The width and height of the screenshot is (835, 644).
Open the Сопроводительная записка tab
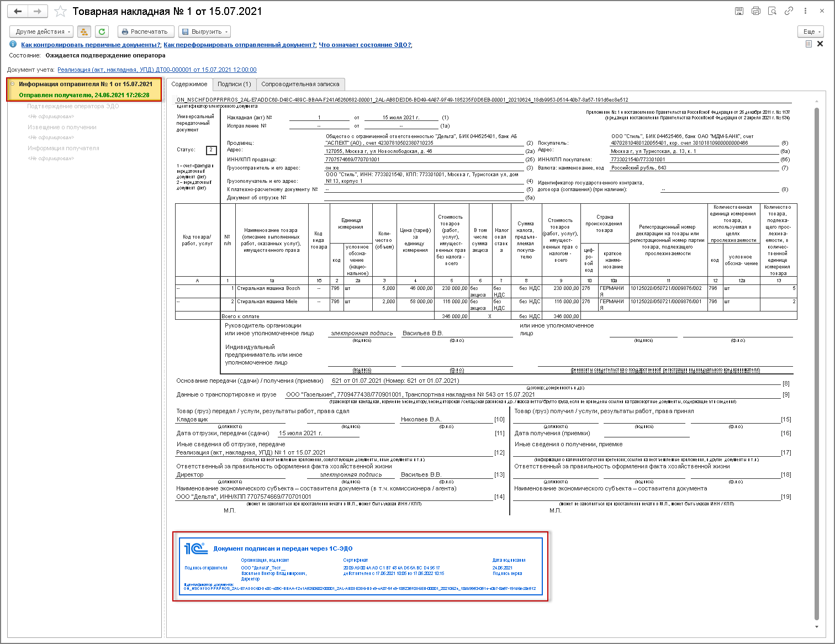pos(300,84)
